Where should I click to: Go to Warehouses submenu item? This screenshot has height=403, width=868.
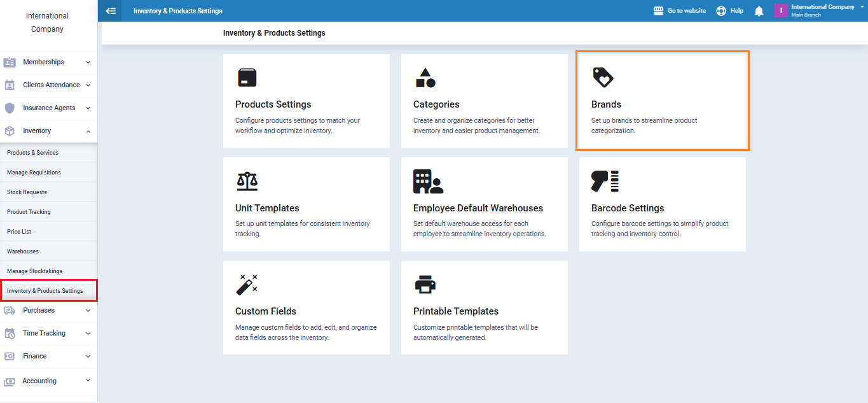(23, 251)
